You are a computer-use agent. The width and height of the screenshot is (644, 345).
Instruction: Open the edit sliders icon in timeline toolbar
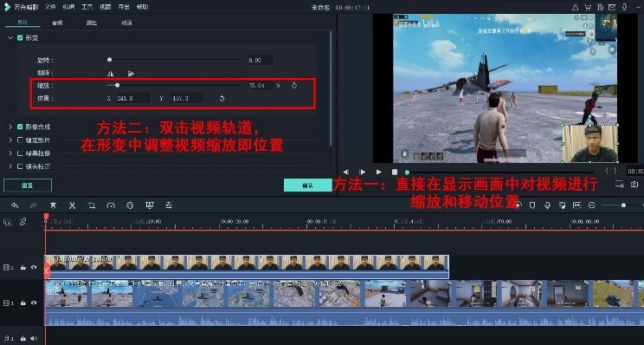169,205
